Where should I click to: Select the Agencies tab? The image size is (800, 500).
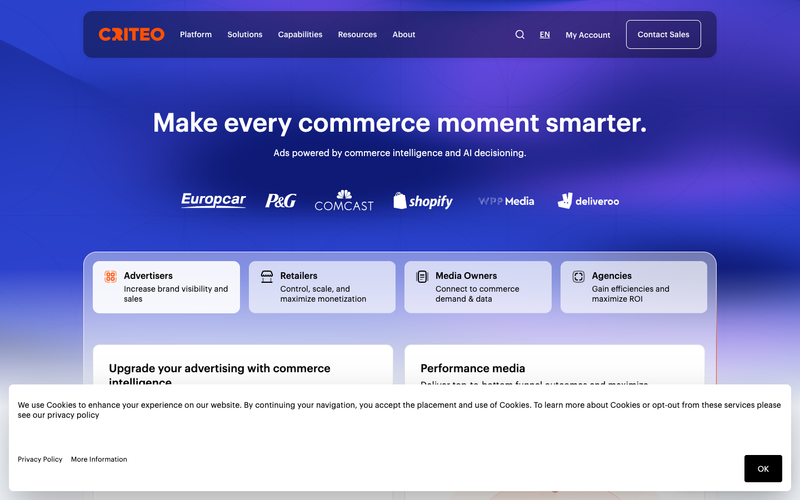[634, 287]
